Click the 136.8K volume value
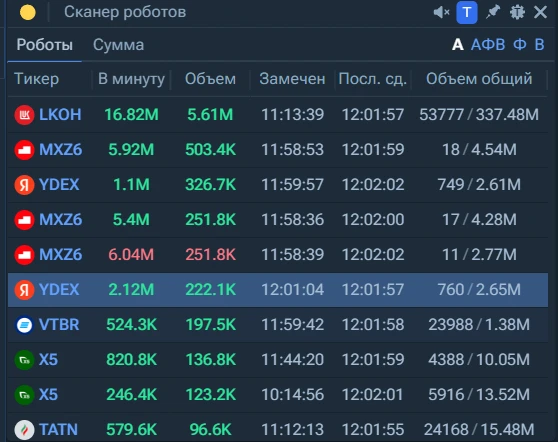 pyautogui.click(x=210, y=359)
